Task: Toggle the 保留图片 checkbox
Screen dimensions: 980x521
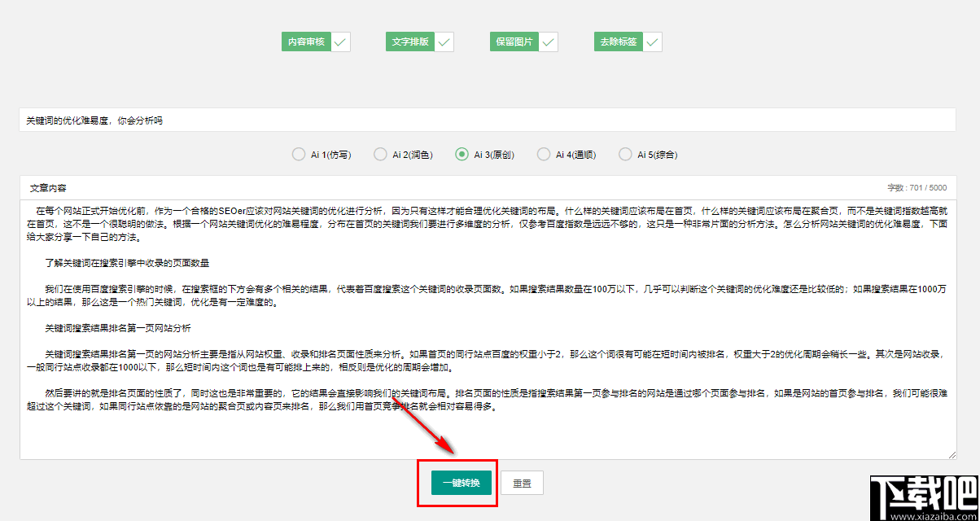Action: [523, 42]
